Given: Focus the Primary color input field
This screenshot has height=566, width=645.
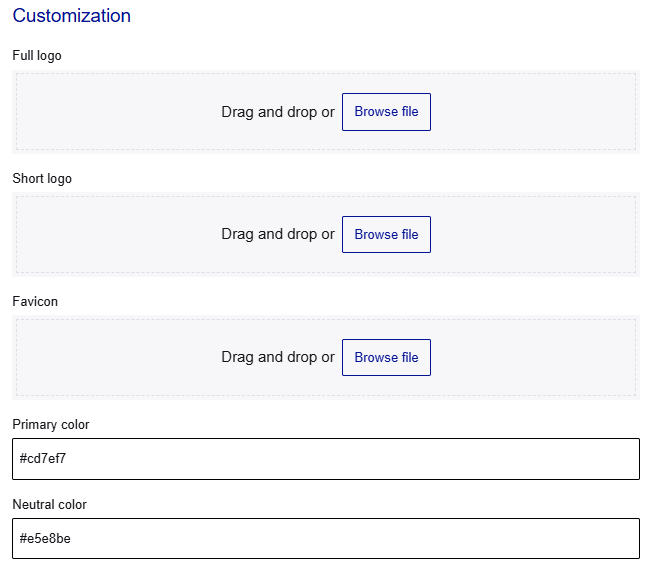Looking at the screenshot, I should 325,459.
